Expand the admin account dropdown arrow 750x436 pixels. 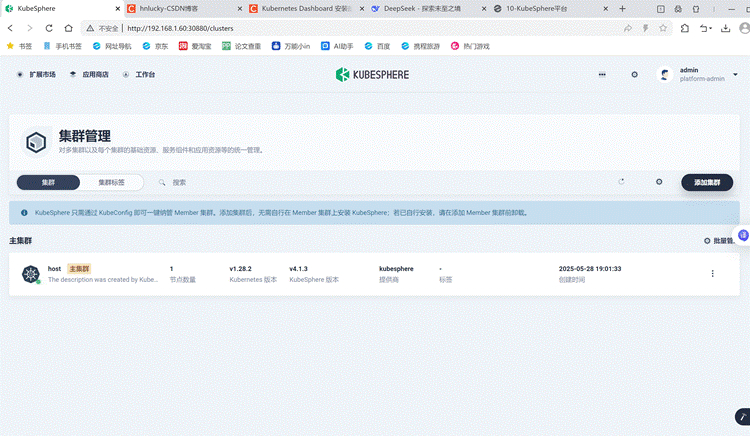[735, 75]
